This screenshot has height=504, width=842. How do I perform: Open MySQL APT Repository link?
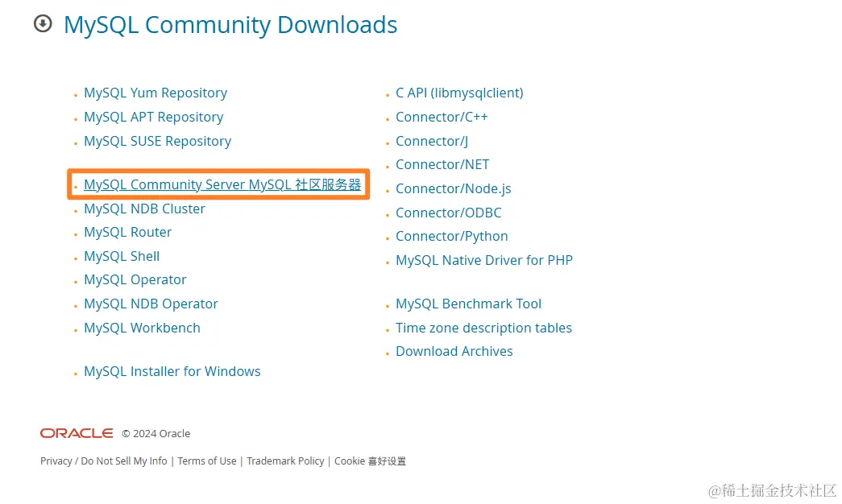153,117
